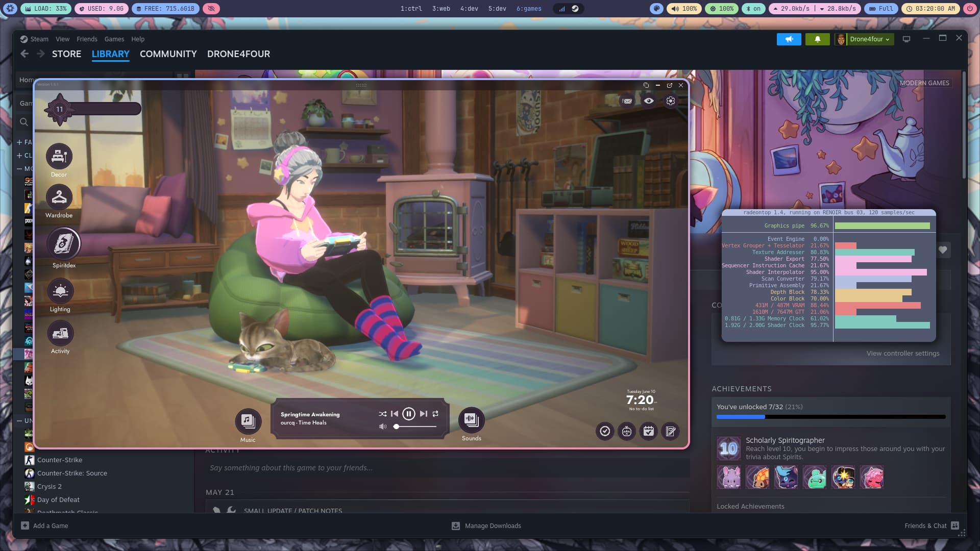Select Day of Defeat in library
The image size is (980, 551).
[x=58, y=499]
